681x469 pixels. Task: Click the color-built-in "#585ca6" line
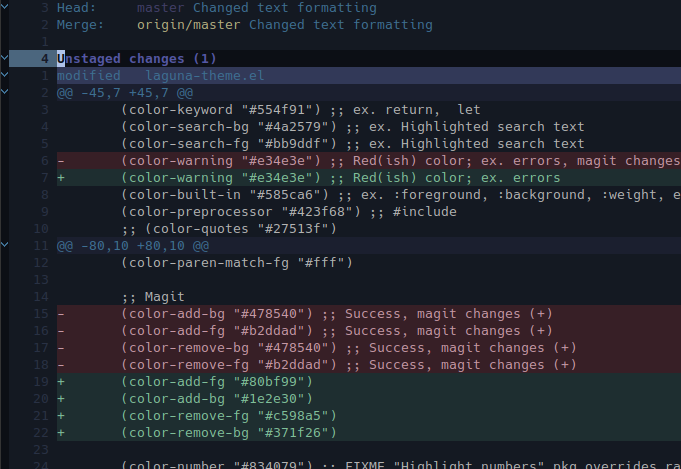pyautogui.click(x=401, y=195)
